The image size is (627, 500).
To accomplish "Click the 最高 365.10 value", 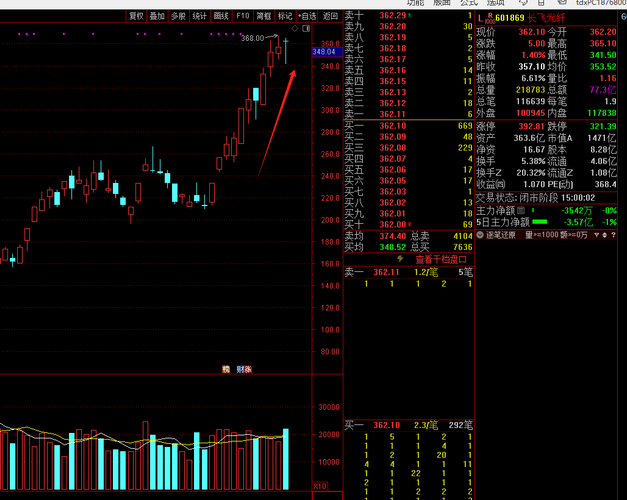I will (603, 44).
